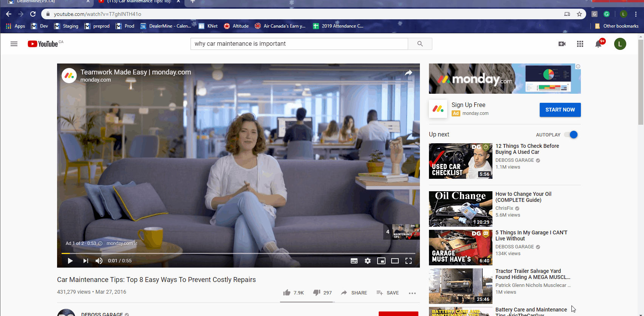
Task: Toggle theater mode view
Action: pyautogui.click(x=395, y=261)
